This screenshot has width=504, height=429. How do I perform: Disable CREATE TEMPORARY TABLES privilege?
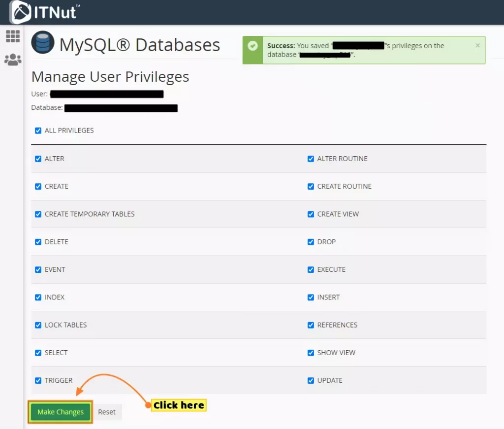click(x=38, y=214)
